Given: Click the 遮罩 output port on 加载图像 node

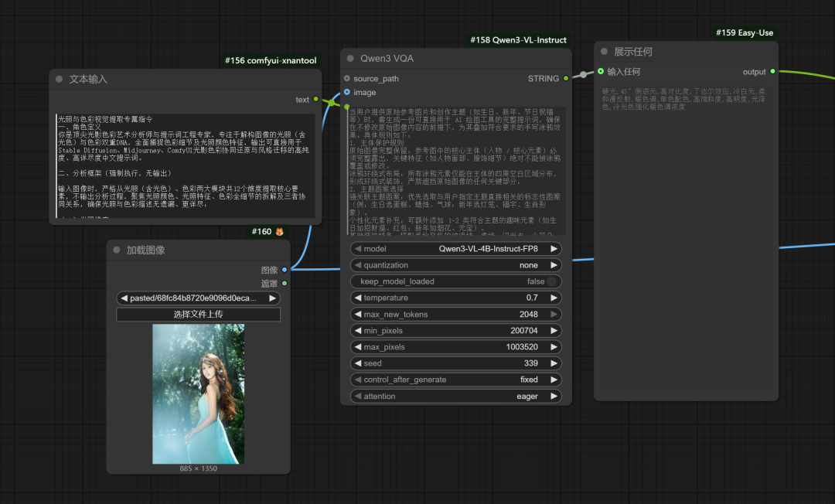Looking at the screenshot, I should (x=285, y=283).
